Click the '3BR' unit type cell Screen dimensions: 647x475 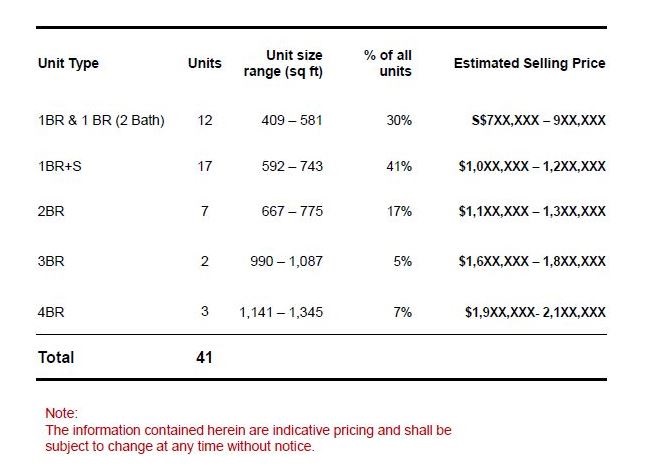pos(50,261)
